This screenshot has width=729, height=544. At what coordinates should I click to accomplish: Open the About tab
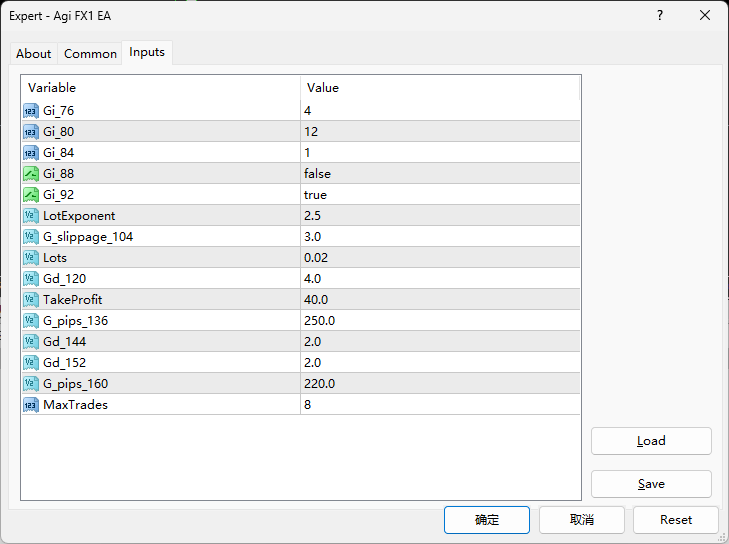[33, 53]
